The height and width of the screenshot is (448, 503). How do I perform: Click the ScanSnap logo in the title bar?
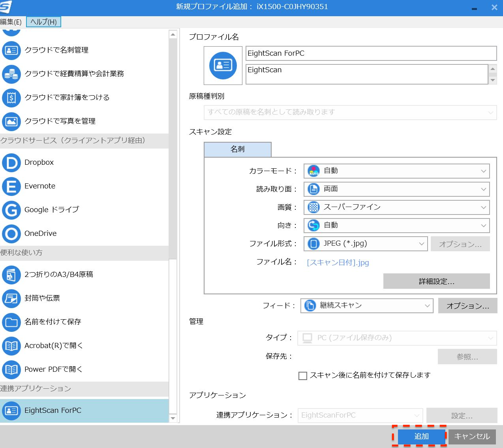[x=6, y=7]
